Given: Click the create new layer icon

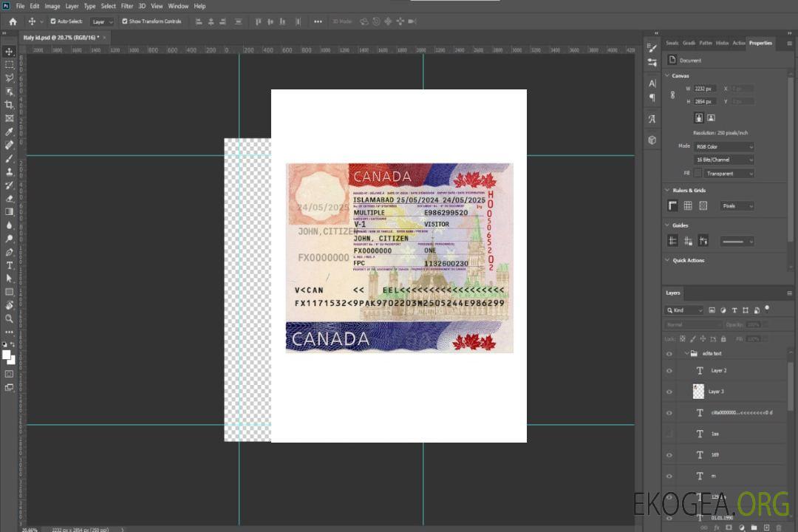Looking at the screenshot, I should point(766,528).
